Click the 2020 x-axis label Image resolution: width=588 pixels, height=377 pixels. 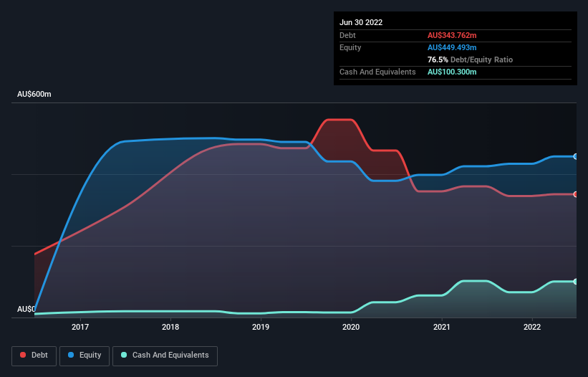tap(351, 327)
